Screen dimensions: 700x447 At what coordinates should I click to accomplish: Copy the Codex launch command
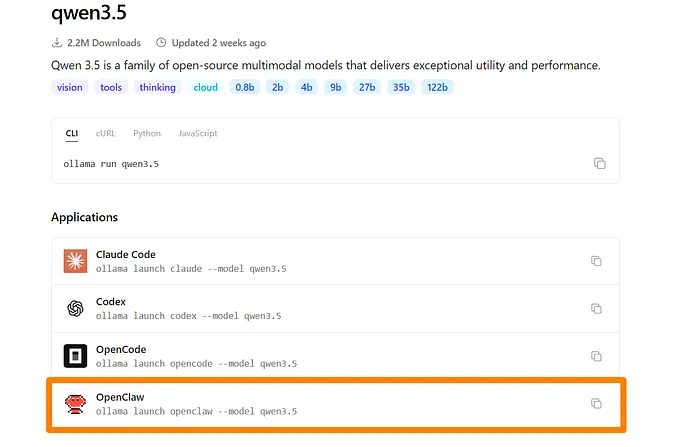pos(596,308)
